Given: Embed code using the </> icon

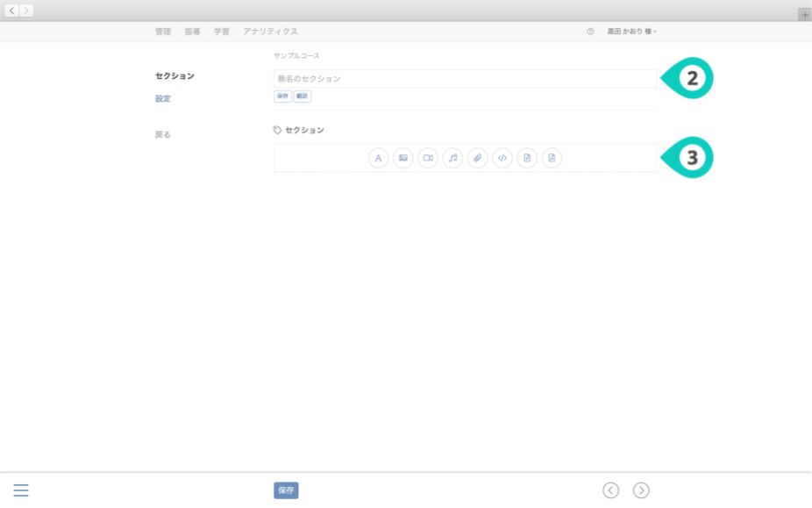Looking at the screenshot, I should pos(502,158).
